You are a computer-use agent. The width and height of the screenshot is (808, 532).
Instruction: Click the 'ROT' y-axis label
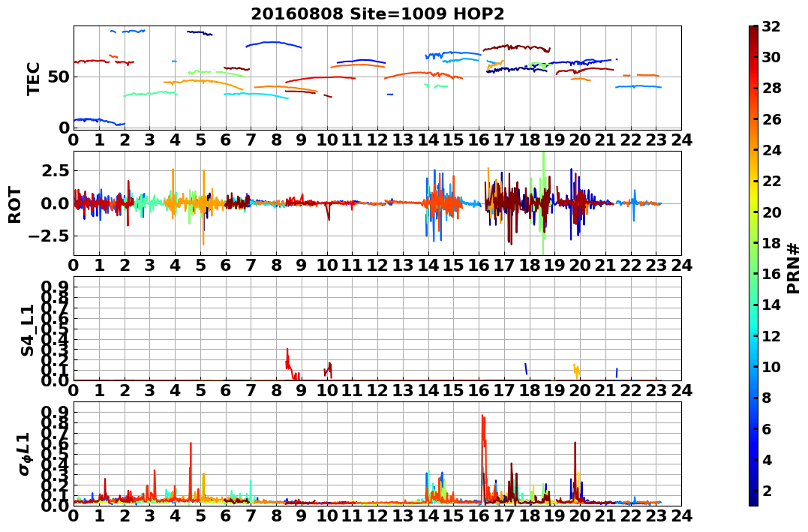[x=15, y=205]
